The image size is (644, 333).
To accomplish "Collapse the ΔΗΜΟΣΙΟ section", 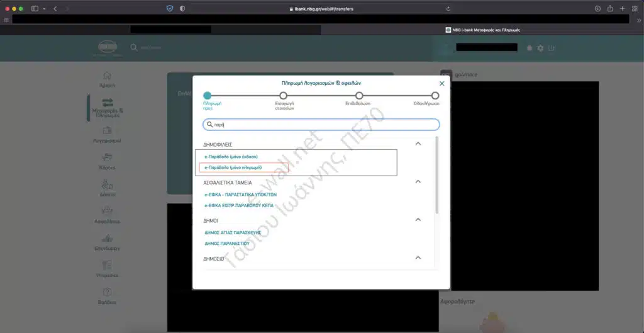I will [418, 257].
